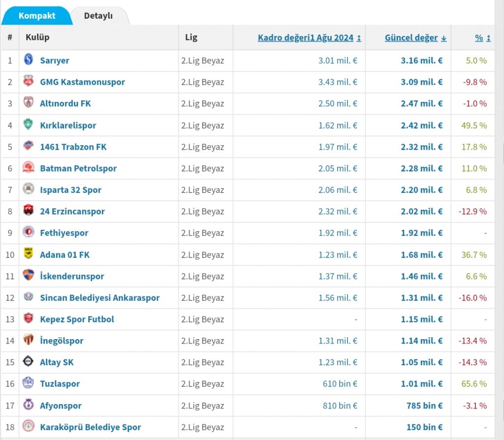The width and height of the screenshot is (504, 440).
Task: Click the Kepez Spor Futbol crest icon
Action: [29, 318]
